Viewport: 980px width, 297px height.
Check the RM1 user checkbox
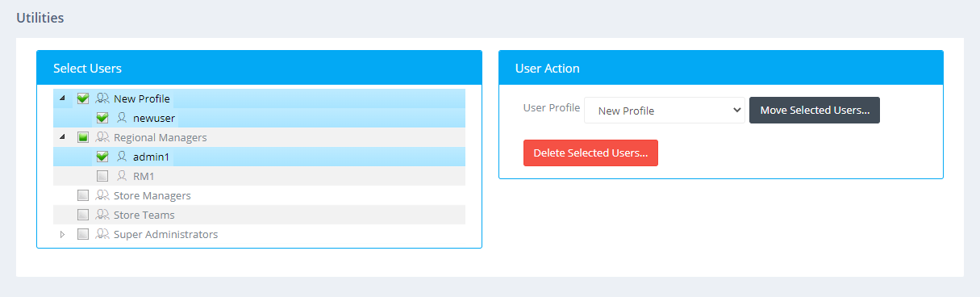(x=102, y=176)
